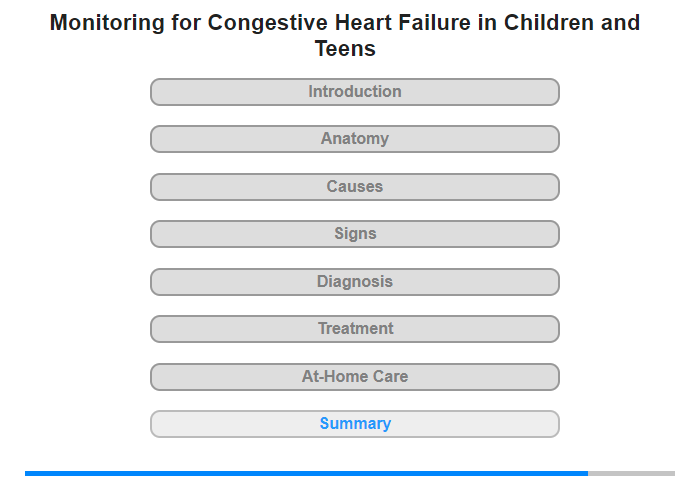The width and height of the screenshot is (700, 480).
Task: Click the blue filled part of progress bar
Action: coord(306,473)
